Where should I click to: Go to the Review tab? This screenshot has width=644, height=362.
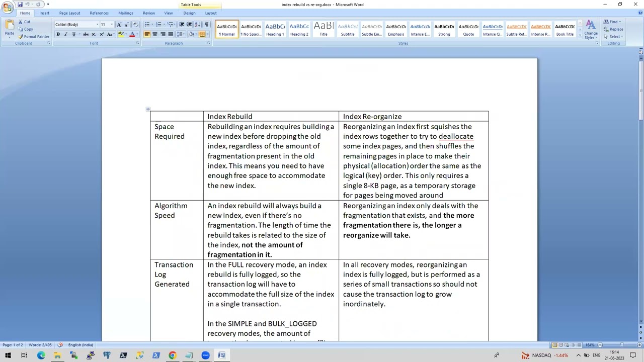point(149,13)
